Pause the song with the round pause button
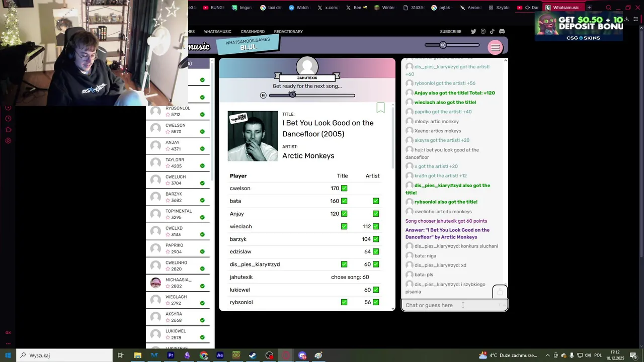The width and height of the screenshot is (644, 362). [x=263, y=95]
